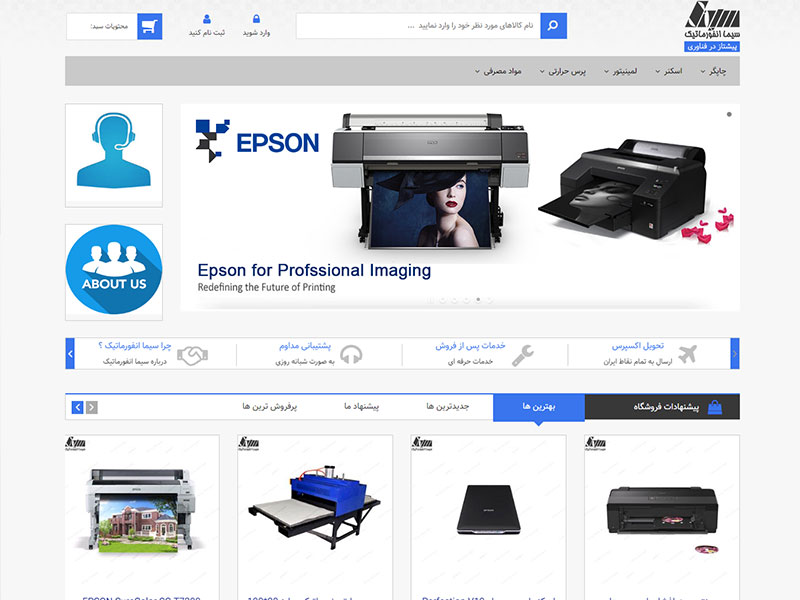Viewport: 800px width, 600px height.
Task: Open the shopping cart icon
Action: pos(149,26)
